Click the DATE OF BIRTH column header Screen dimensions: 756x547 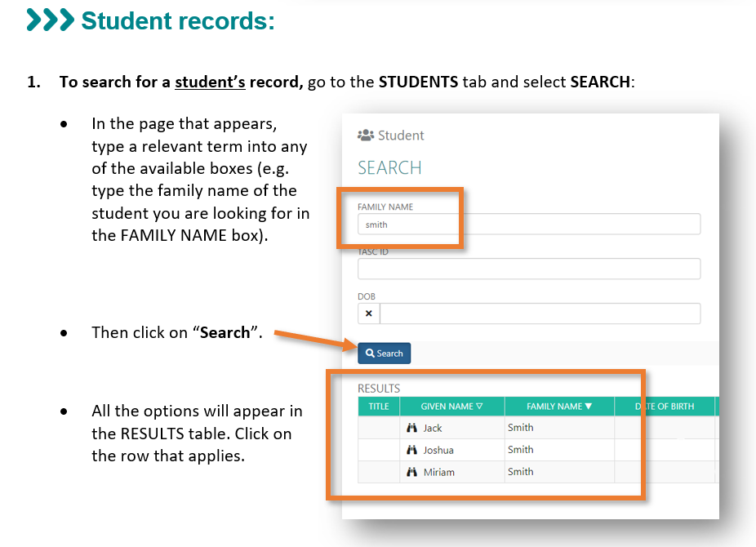pyautogui.click(x=665, y=407)
